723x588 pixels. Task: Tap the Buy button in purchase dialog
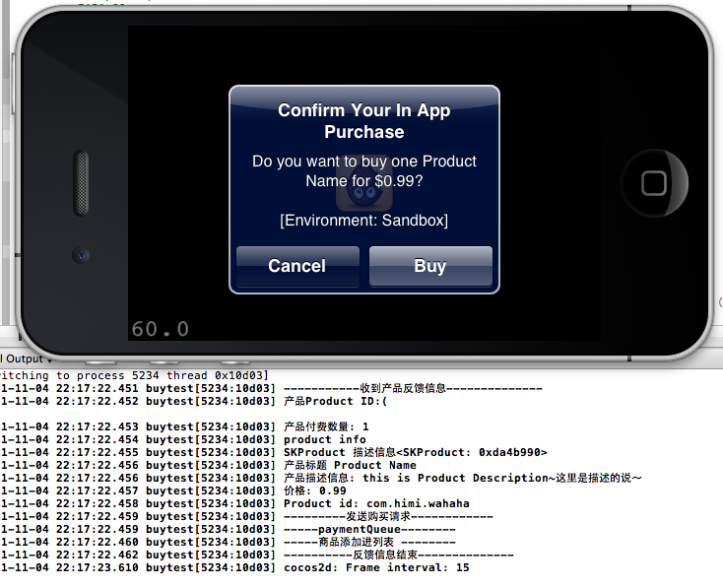[430, 266]
